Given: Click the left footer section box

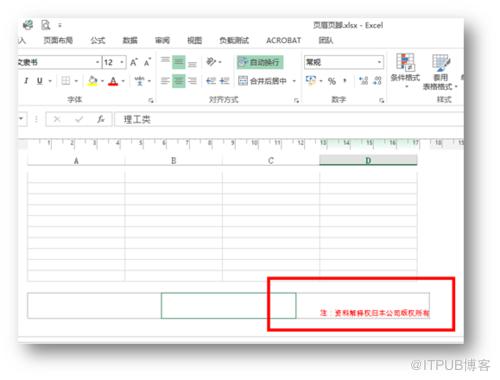Looking at the screenshot, I should tap(94, 305).
